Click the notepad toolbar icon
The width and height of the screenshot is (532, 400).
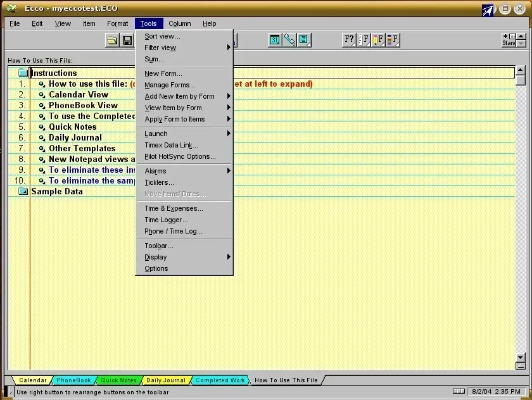(304, 40)
